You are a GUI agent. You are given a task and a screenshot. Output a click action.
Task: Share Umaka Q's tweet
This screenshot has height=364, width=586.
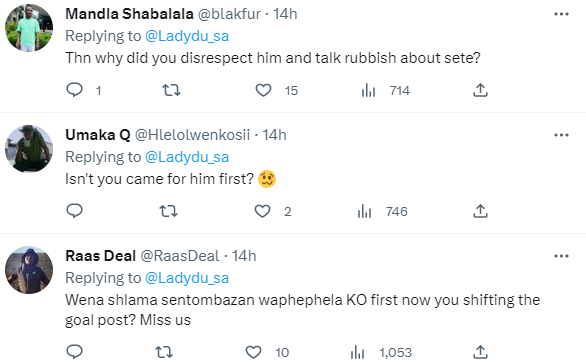tap(480, 211)
